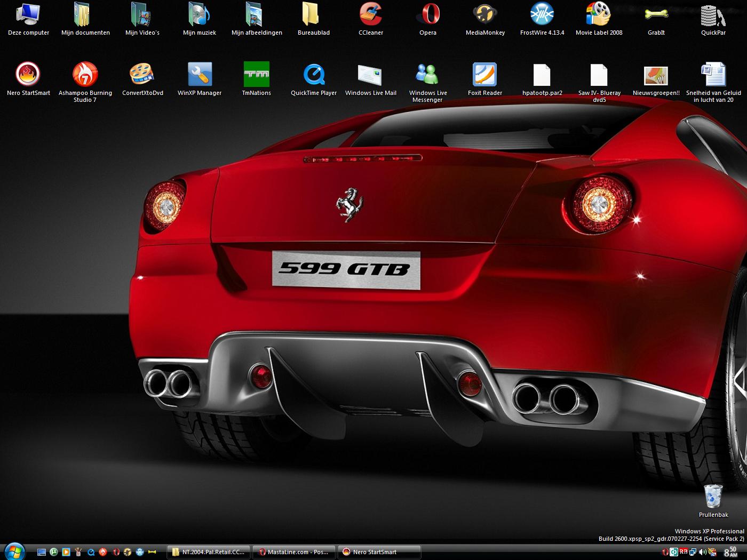
Task: Select the Saw IV- Blueray dvd5 file
Action: point(599,82)
